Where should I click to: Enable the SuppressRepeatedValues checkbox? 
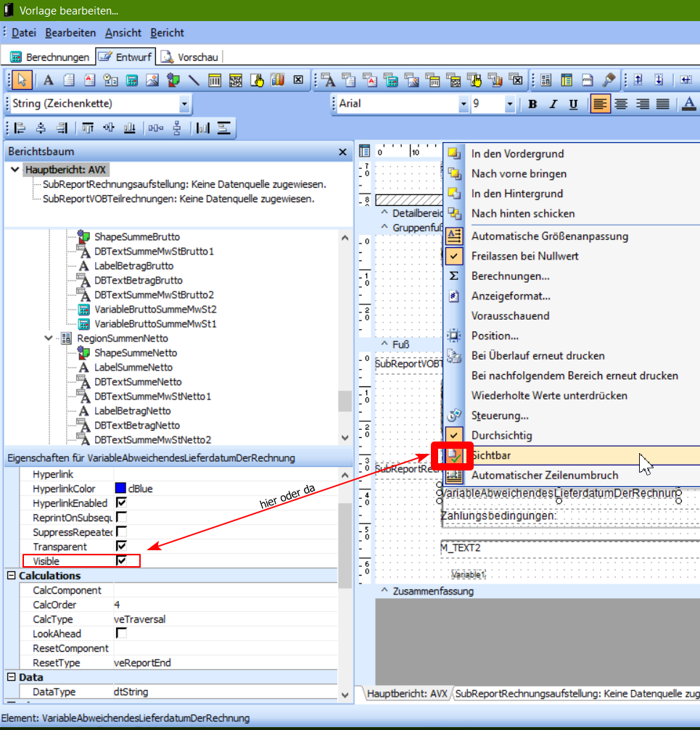(x=121, y=531)
